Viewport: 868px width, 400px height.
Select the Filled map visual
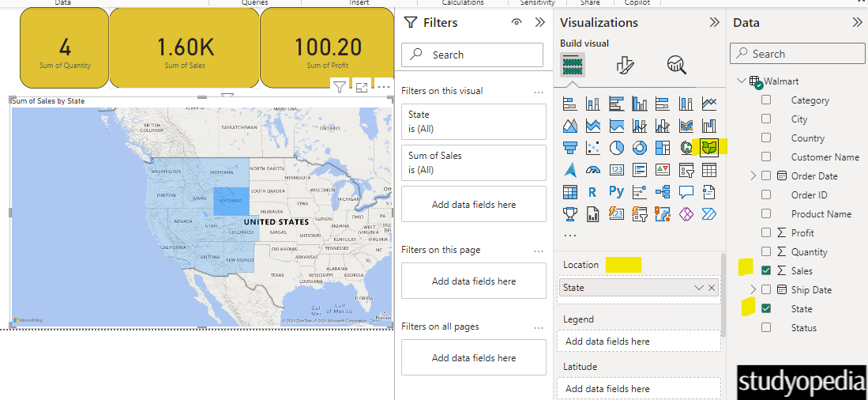coord(709,147)
